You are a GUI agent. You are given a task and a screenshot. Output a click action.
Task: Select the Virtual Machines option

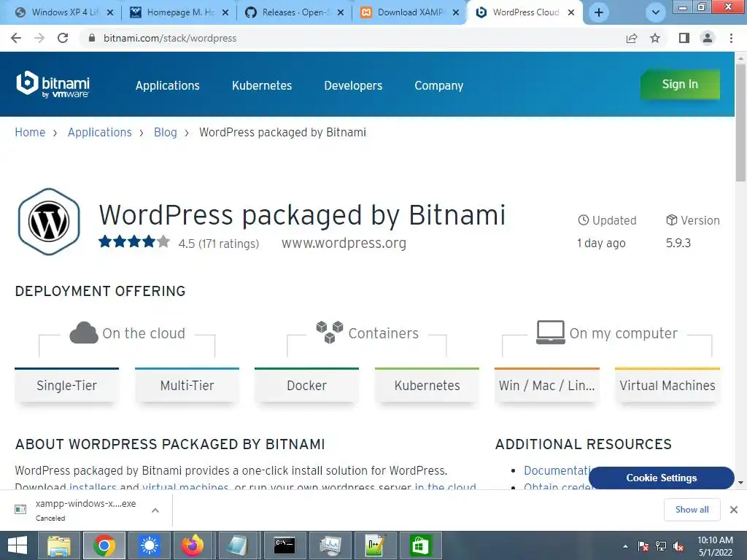pos(667,385)
